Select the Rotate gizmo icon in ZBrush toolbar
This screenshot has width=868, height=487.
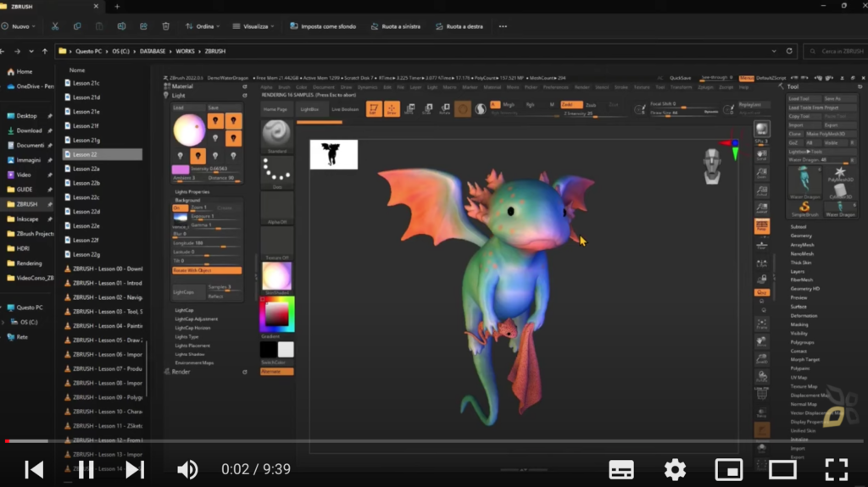[x=445, y=109]
